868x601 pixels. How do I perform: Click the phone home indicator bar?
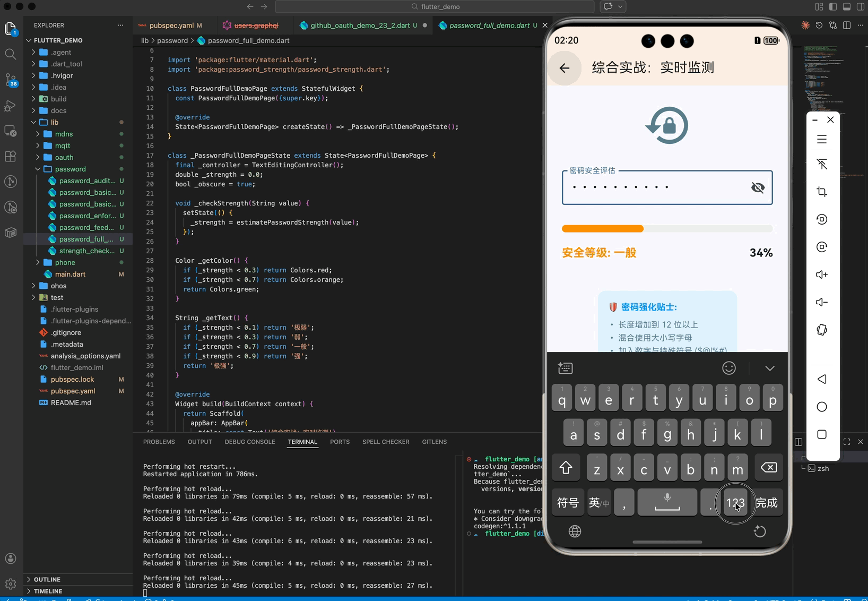(667, 542)
